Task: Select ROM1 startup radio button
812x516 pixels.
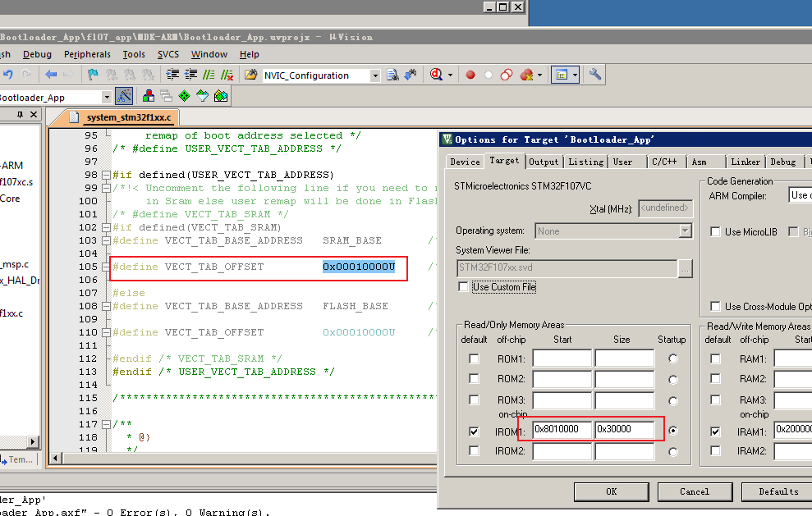Action: pyautogui.click(x=673, y=358)
